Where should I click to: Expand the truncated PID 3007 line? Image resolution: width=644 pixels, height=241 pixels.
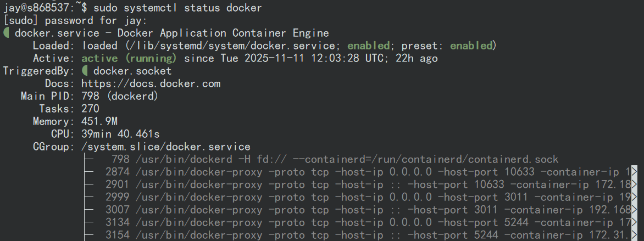[634, 210]
